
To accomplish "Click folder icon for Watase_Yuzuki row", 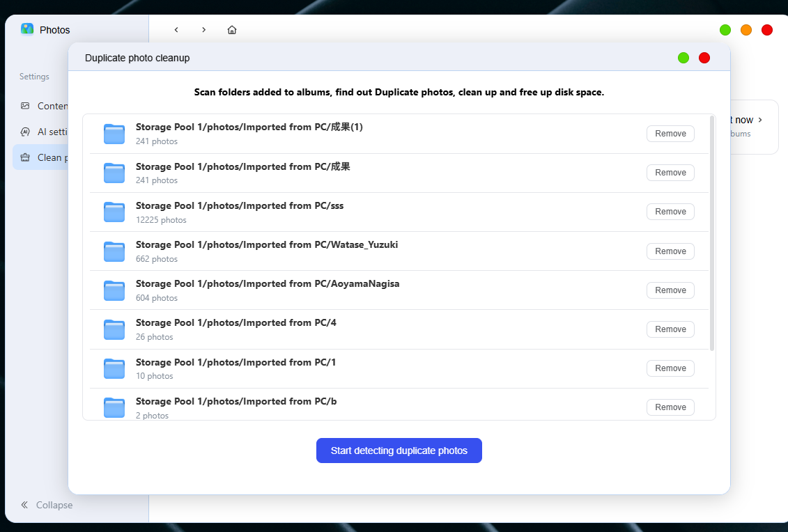I will pyautogui.click(x=114, y=251).
